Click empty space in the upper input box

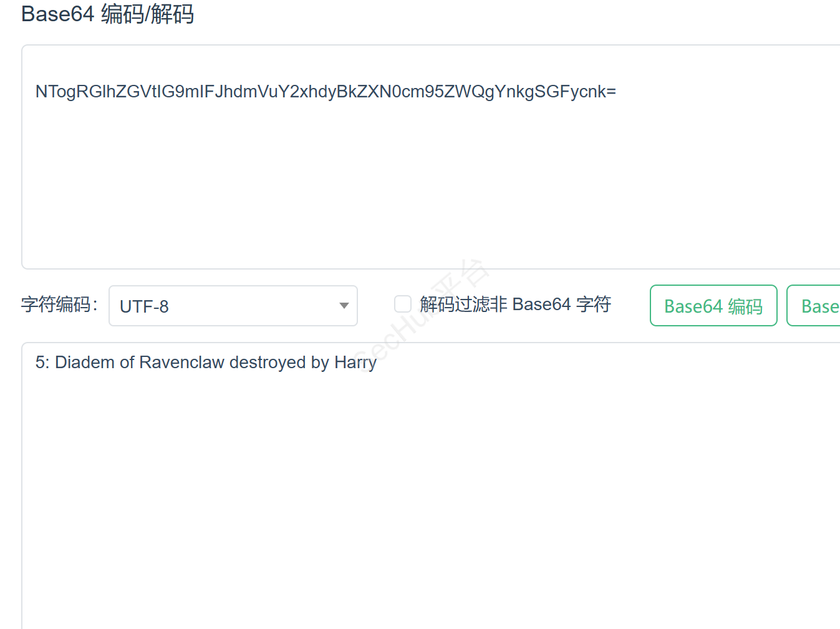tap(374, 200)
